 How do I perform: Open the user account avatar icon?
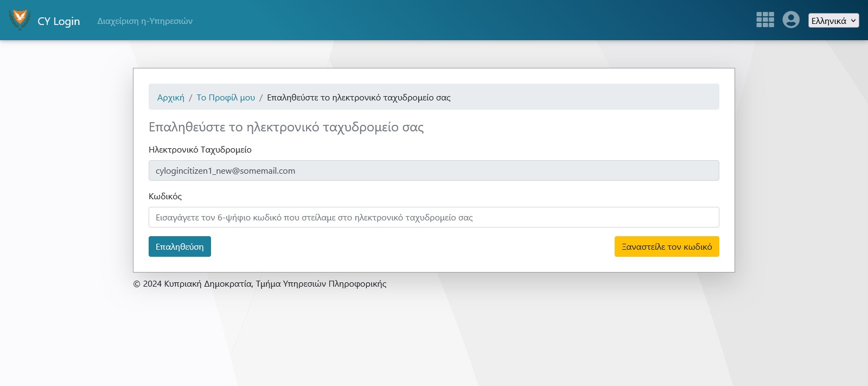pos(791,20)
